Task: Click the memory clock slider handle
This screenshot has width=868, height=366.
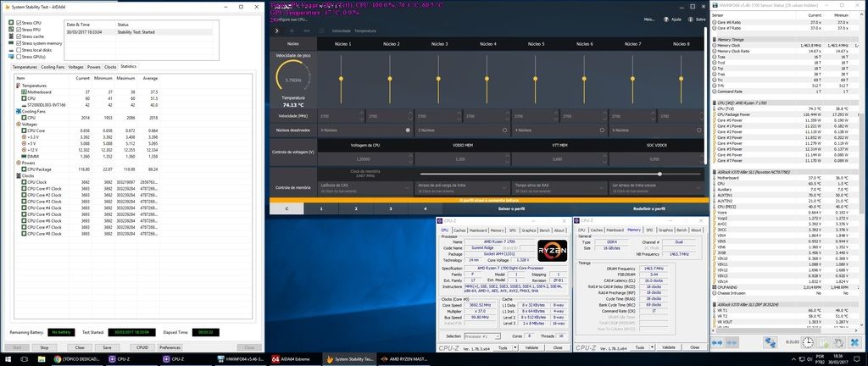Action: [659, 174]
